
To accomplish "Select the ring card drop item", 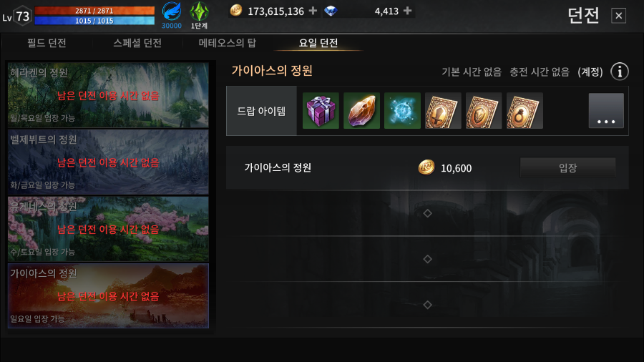I will pos(525,110).
